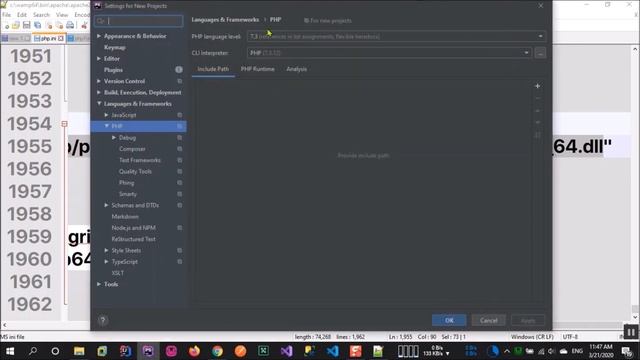This screenshot has height=360, width=640.
Task: Select Test Frameworks under PHP
Action: coord(139,160)
